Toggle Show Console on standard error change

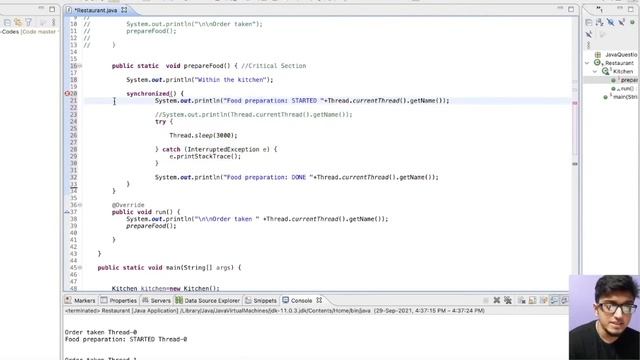pyautogui.click(x=564, y=300)
